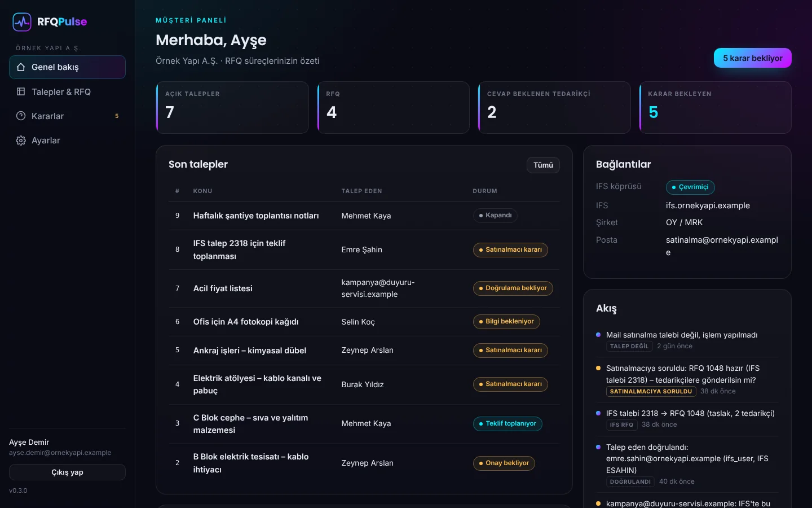Click the DURUM column header

point(485,191)
